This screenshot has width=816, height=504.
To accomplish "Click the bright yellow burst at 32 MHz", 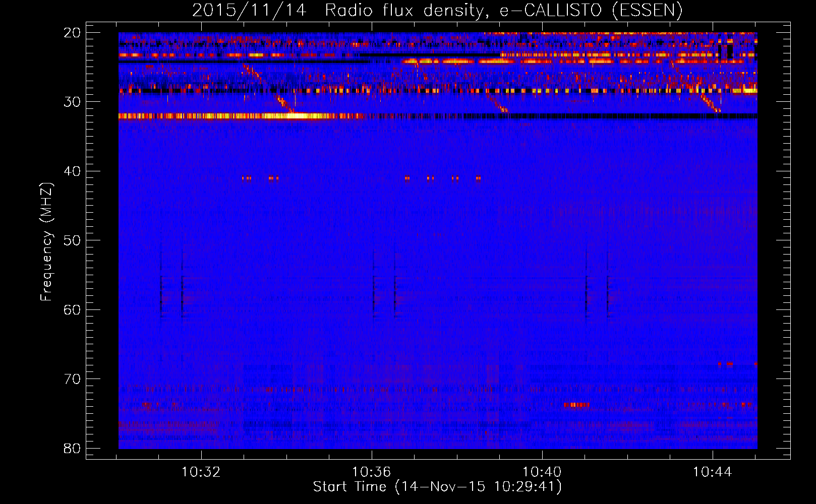I will coord(298,116).
